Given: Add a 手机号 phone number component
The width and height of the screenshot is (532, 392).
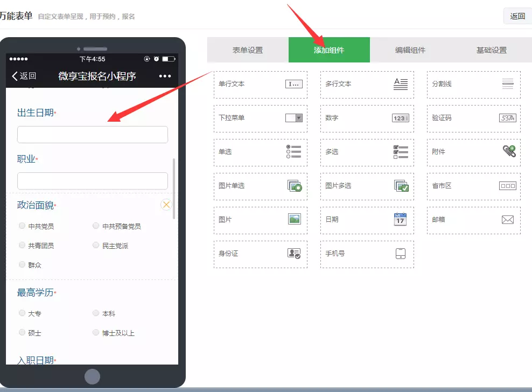Looking at the screenshot, I should pyautogui.click(x=367, y=254).
